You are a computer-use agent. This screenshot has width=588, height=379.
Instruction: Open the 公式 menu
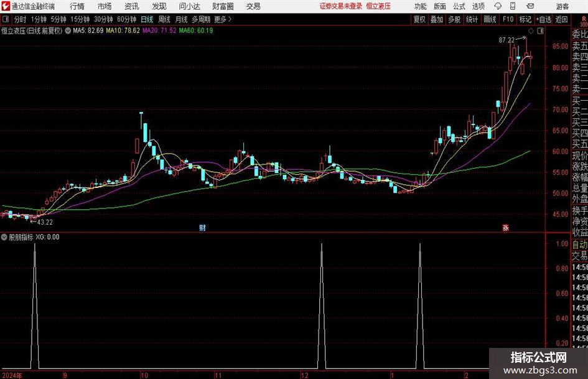tap(459, 6)
